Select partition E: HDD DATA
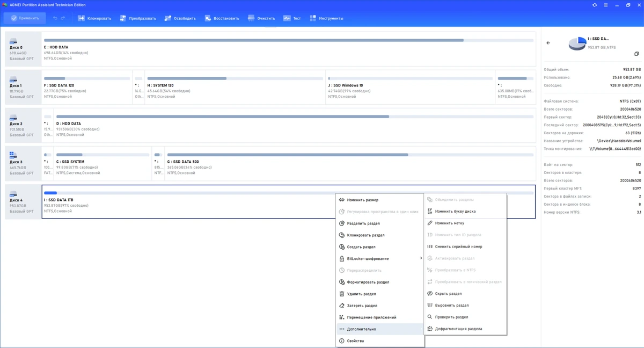The width and height of the screenshot is (644, 348). [289, 49]
